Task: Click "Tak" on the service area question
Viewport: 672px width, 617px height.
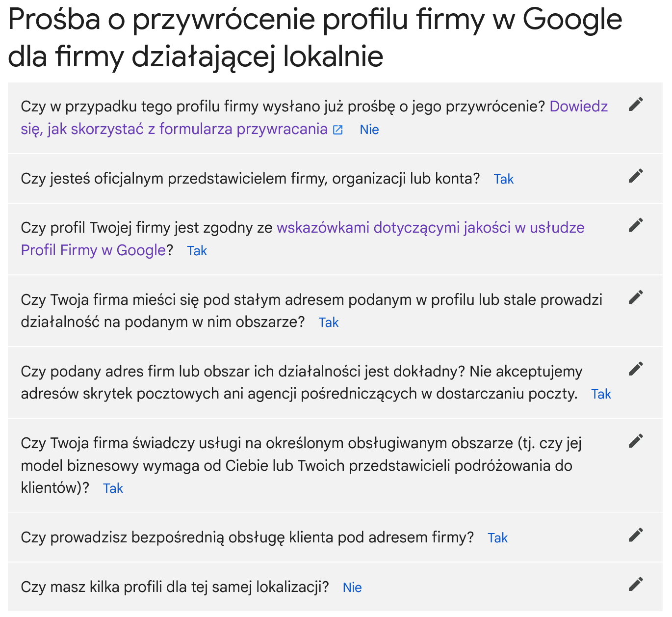Action: (x=113, y=488)
